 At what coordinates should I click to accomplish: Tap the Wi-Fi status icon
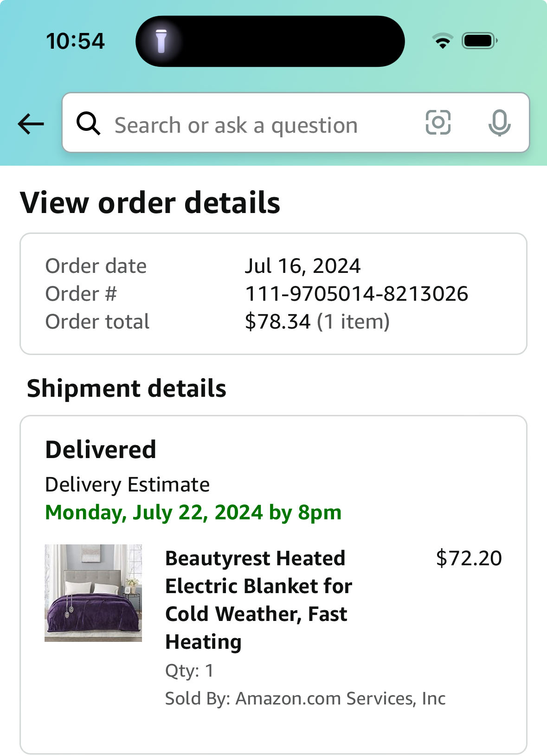[x=443, y=41]
